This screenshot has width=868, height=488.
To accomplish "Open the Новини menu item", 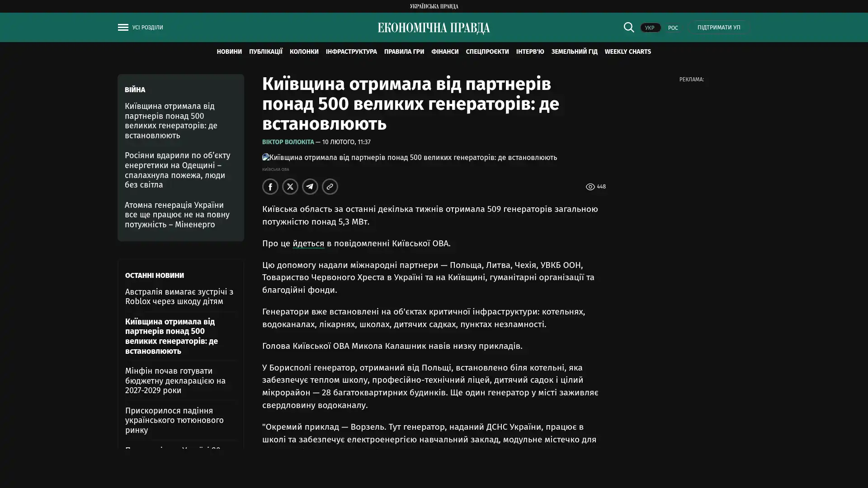I will (x=229, y=52).
